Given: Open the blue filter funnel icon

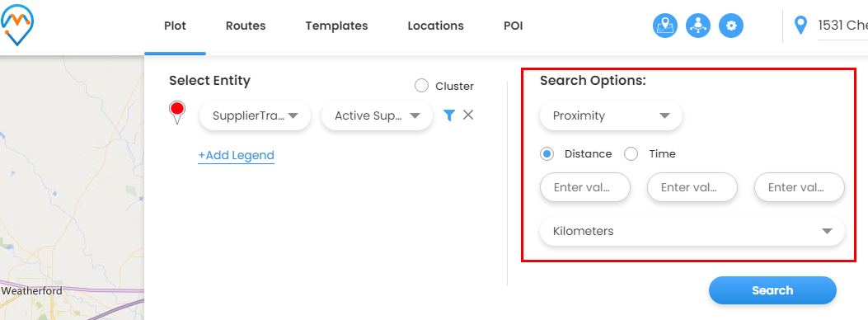Looking at the screenshot, I should point(449,115).
